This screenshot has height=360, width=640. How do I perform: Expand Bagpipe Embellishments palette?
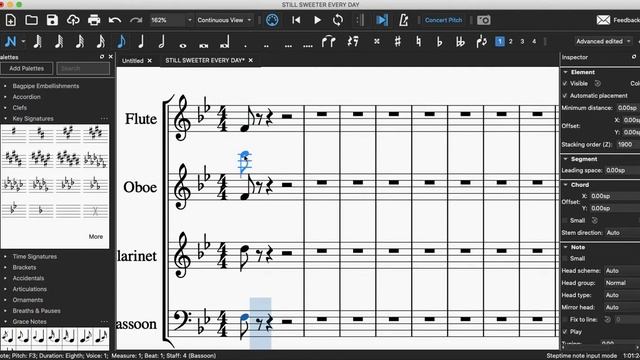point(46,86)
